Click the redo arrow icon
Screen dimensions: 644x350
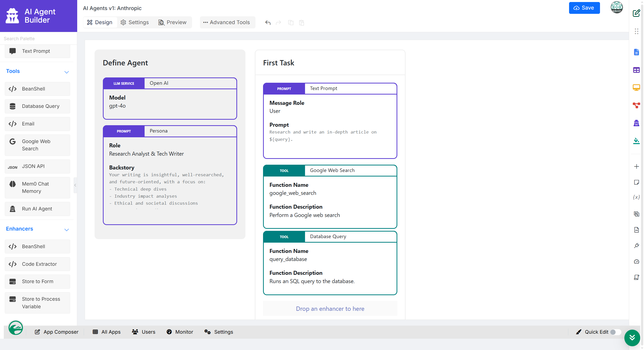278,23
